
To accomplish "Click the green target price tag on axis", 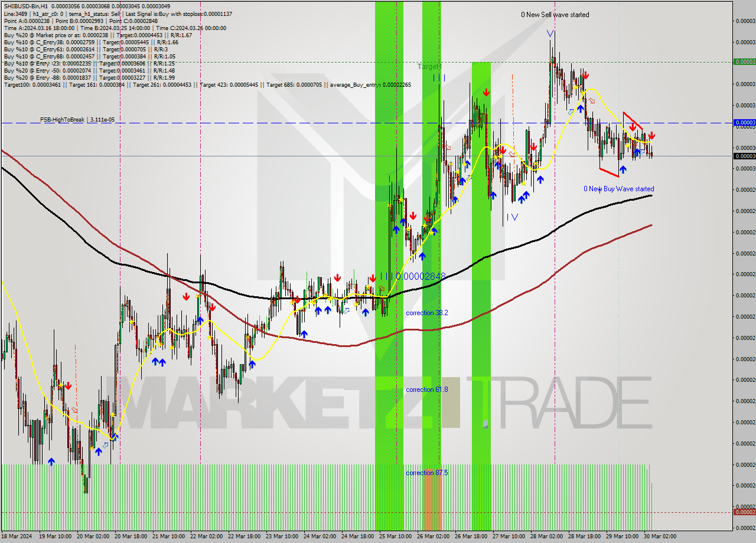I will click(744, 61).
